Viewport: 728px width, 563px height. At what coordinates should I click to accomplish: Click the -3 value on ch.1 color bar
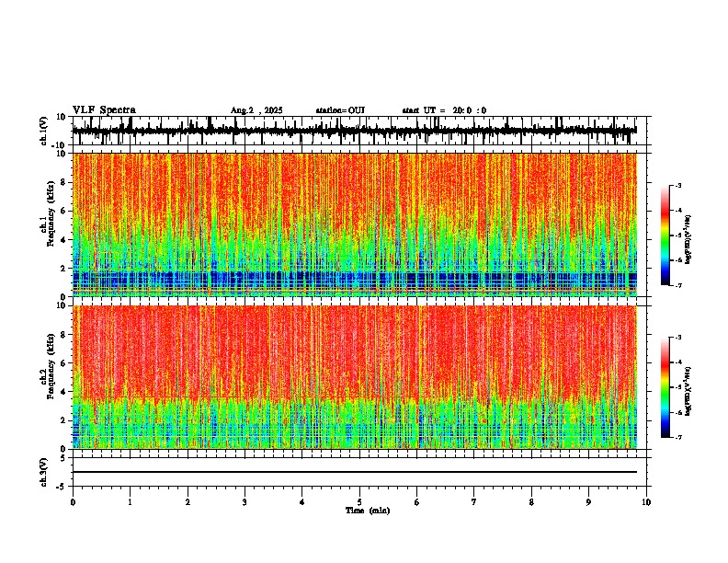[678, 186]
